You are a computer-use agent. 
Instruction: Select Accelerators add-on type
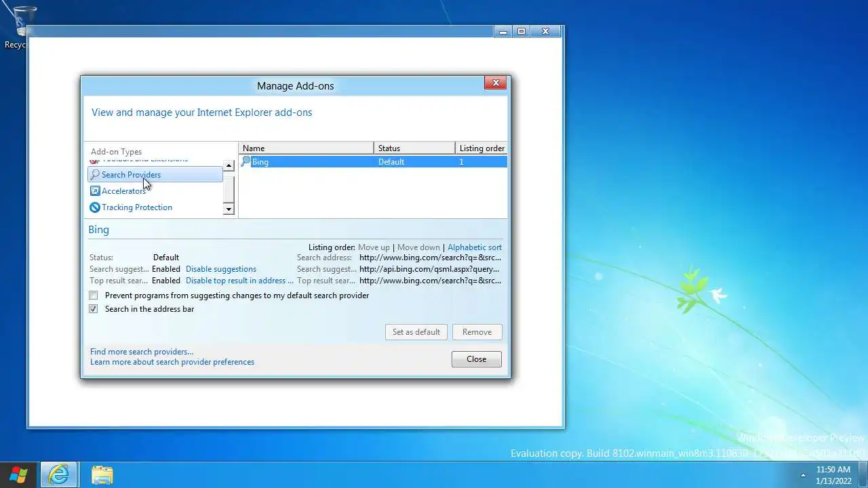[x=123, y=191]
